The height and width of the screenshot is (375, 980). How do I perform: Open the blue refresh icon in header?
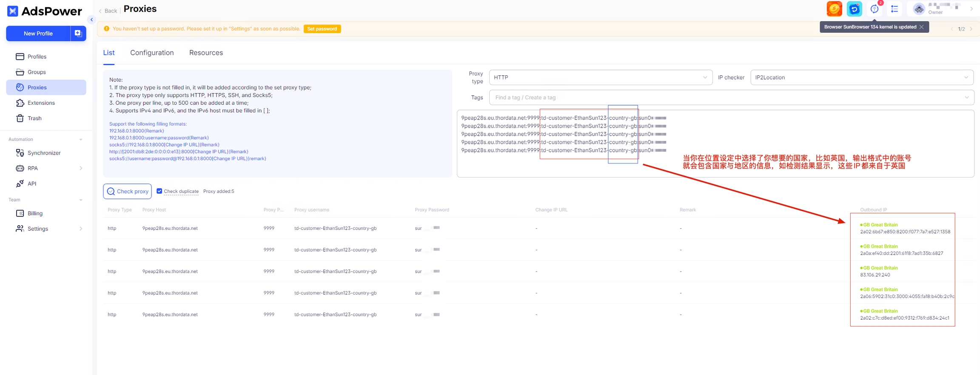(854, 9)
